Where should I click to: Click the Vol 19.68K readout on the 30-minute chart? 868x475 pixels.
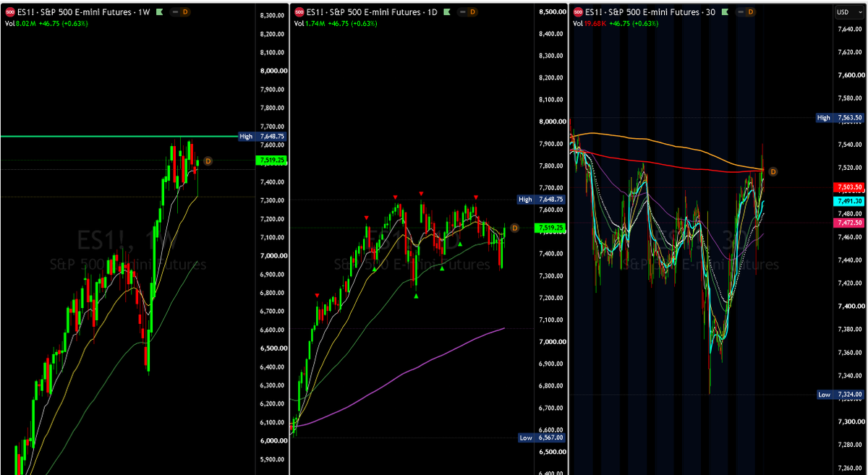589,23
